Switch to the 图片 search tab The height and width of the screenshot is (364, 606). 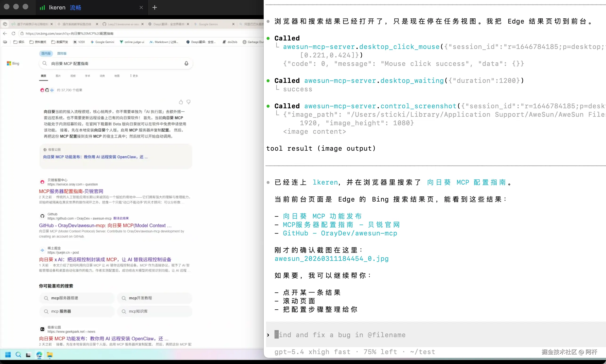(58, 76)
